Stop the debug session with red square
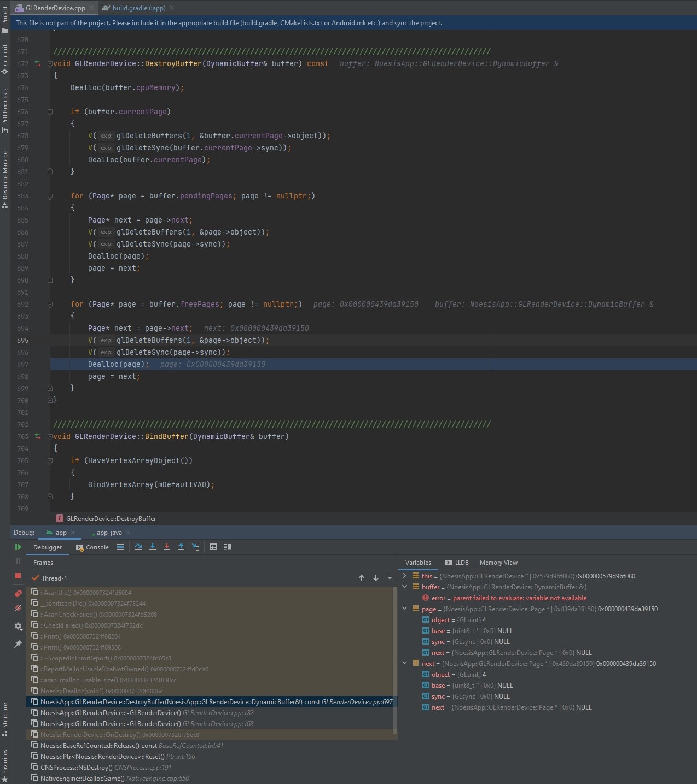Image resolution: width=697 pixels, height=784 pixels. coord(18,576)
